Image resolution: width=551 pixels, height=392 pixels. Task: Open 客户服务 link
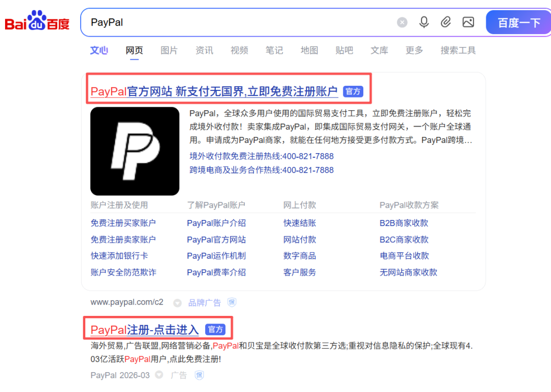(300, 272)
